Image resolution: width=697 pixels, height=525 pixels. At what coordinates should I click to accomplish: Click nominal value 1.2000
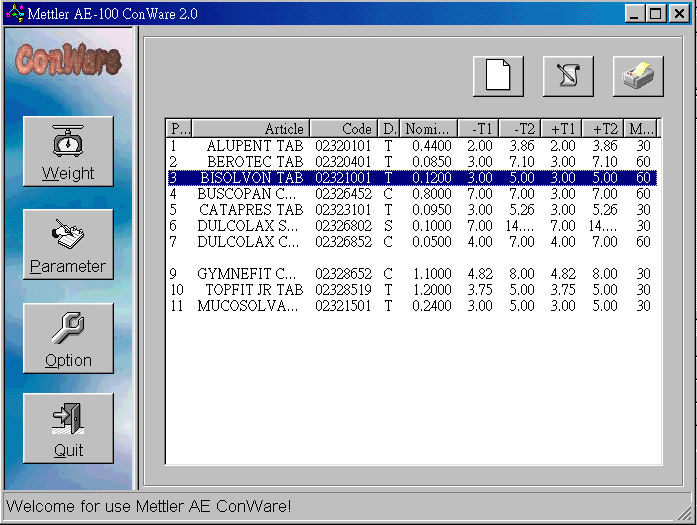coord(433,290)
